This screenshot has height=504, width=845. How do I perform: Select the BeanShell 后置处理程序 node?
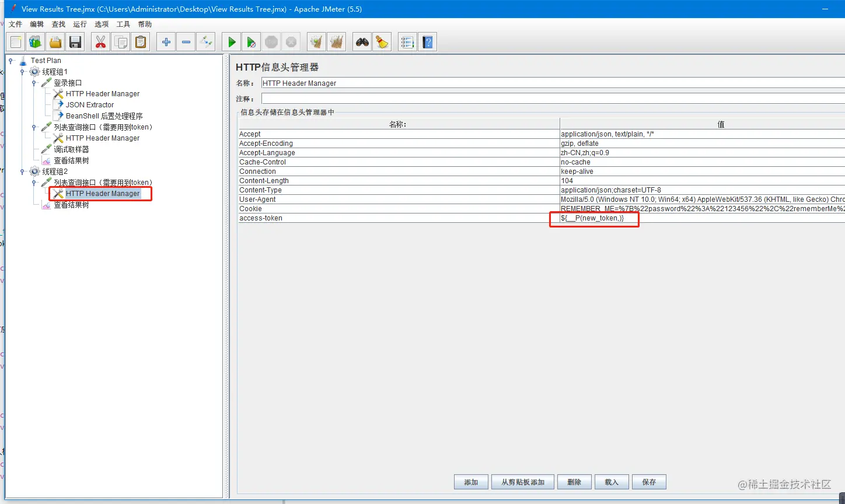tap(104, 116)
